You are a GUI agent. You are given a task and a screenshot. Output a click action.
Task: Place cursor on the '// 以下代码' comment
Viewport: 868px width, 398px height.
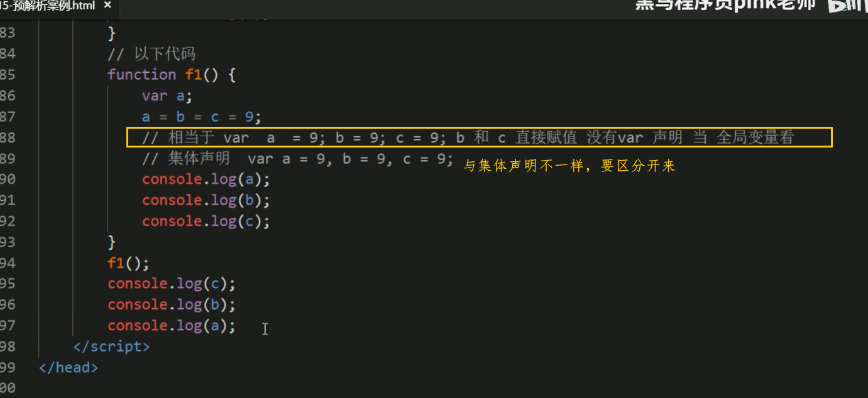151,53
